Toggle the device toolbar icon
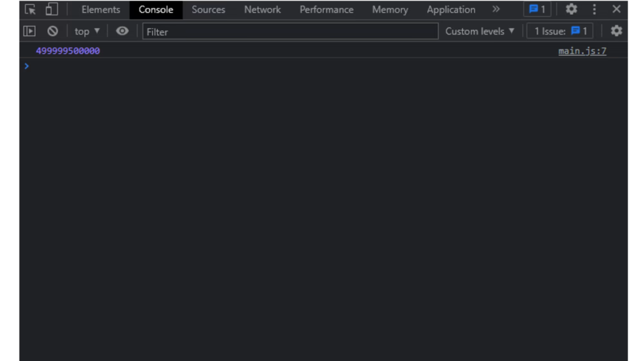Image resolution: width=644 pixels, height=361 pixels. 52,10
